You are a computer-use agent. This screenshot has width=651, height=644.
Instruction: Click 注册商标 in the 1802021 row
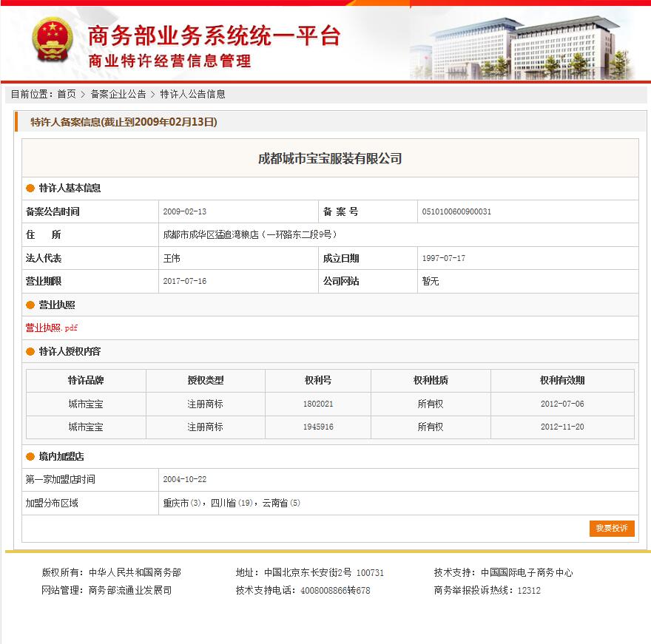[205, 404]
